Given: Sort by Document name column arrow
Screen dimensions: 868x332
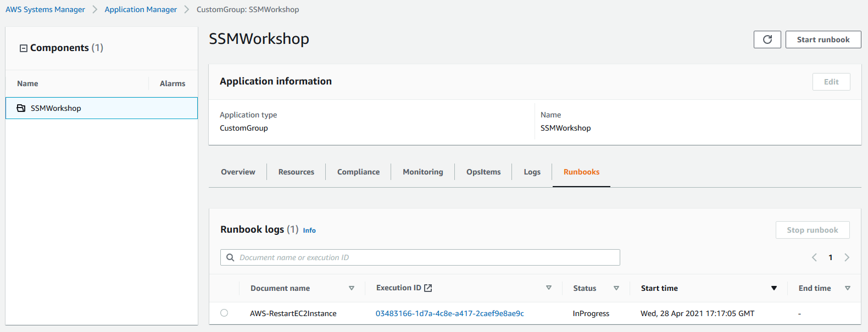Looking at the screenshot, I should tap(352, 288).
